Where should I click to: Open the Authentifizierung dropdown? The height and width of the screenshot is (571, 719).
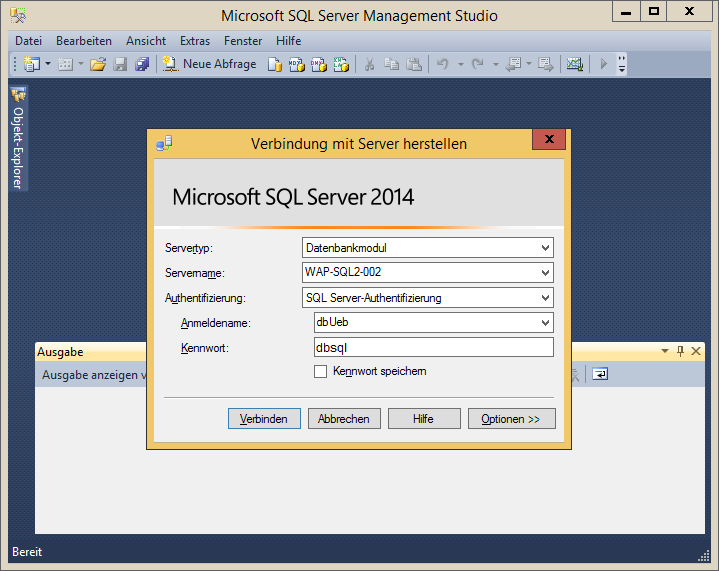(x=545, y=298)
